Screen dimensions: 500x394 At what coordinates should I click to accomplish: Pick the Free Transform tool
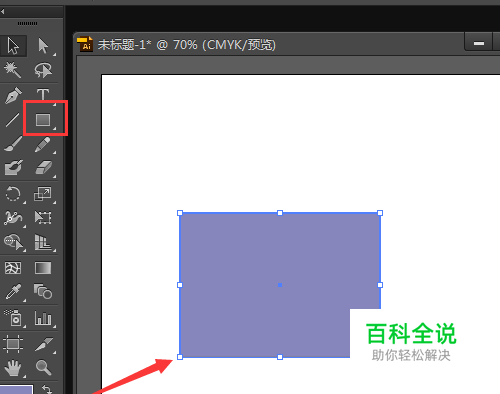pyautogui.click(x=43, y=218)
